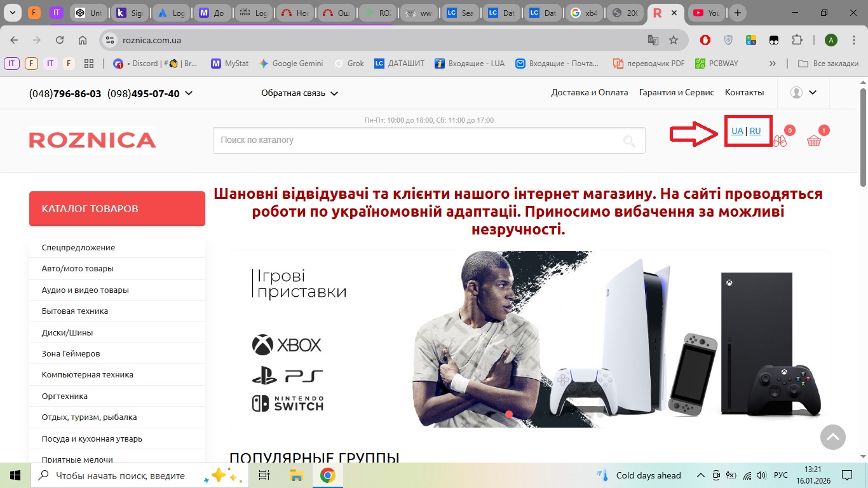Reload the page

tap(60, 40)
